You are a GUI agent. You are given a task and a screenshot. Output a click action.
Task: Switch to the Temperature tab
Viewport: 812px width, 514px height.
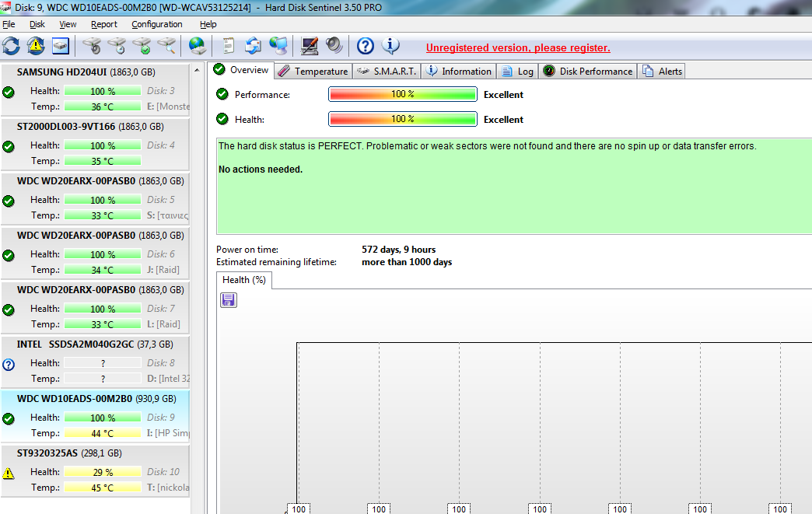pyautogui.click(x=313, y=71)
